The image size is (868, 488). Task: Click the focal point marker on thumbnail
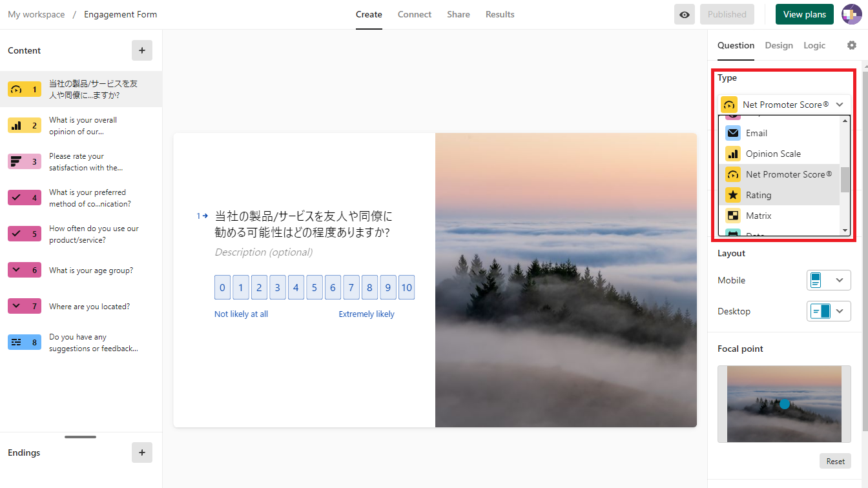(x=784, y=404)
